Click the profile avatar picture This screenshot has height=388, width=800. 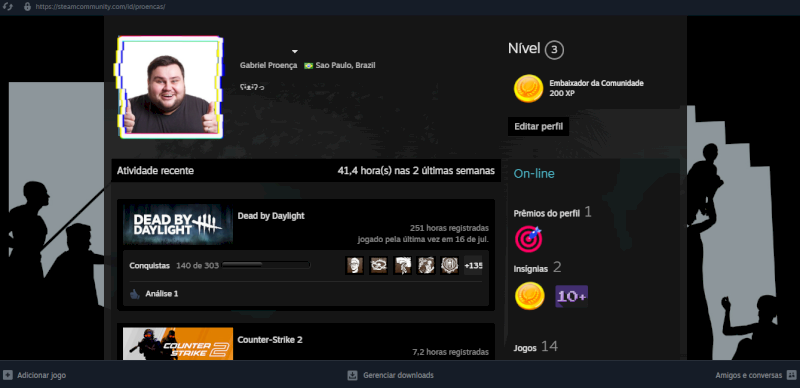170,87
